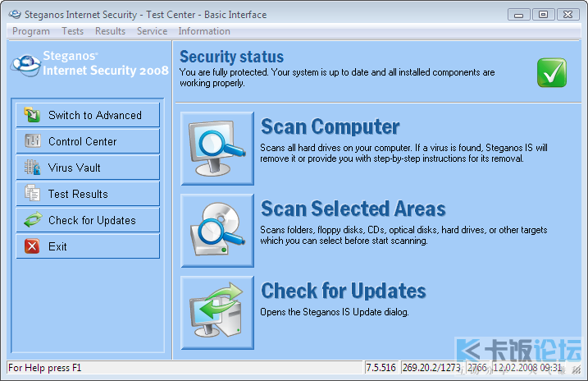
Task: Click the 'You are fully protected' status message
Action: coord(337,78)
